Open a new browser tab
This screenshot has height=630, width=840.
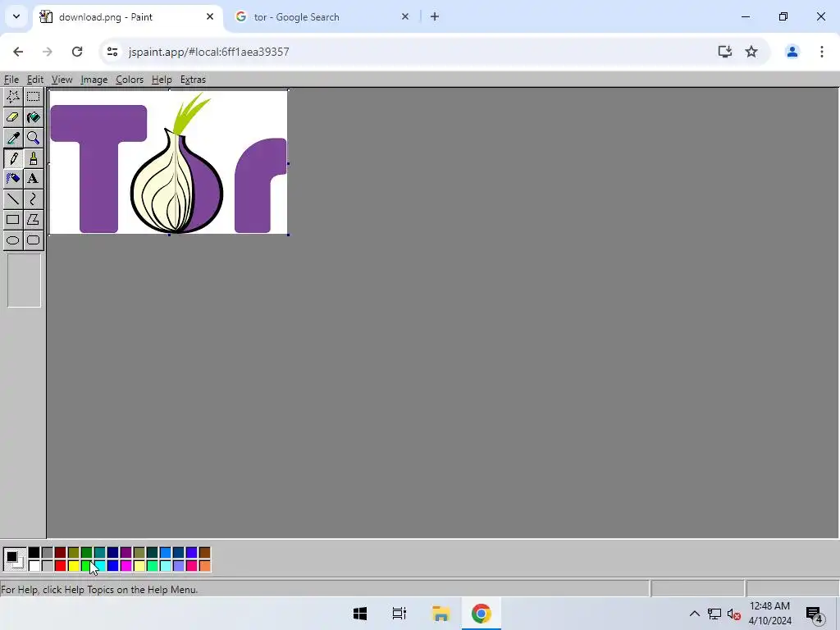click(435, 16)
